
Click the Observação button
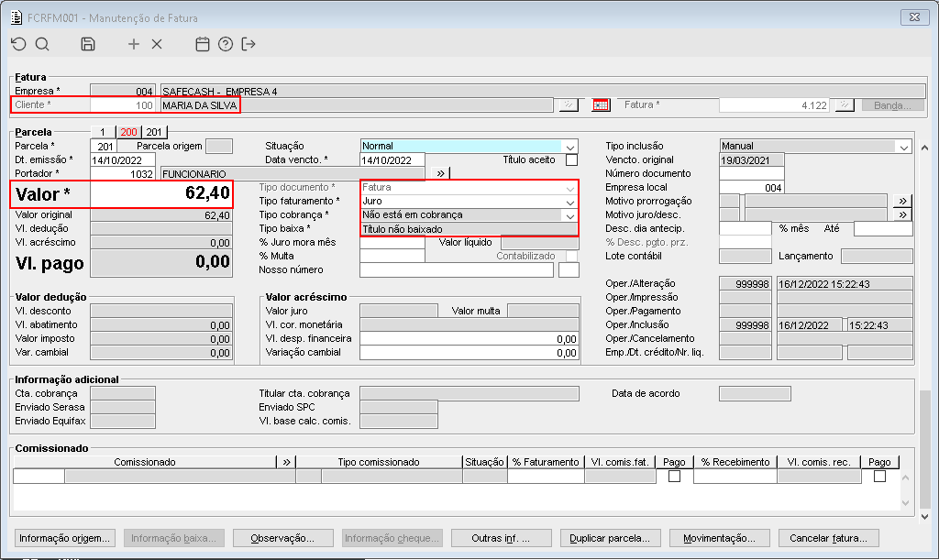tap(282, 538)
